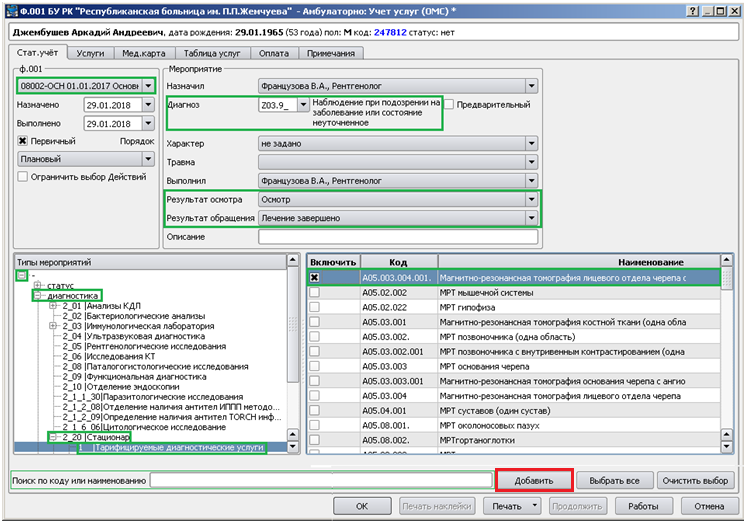Open the Таблица услуг tab
Image resolution: width=746 pixels, height=523 pixels.
coord(212,53)
